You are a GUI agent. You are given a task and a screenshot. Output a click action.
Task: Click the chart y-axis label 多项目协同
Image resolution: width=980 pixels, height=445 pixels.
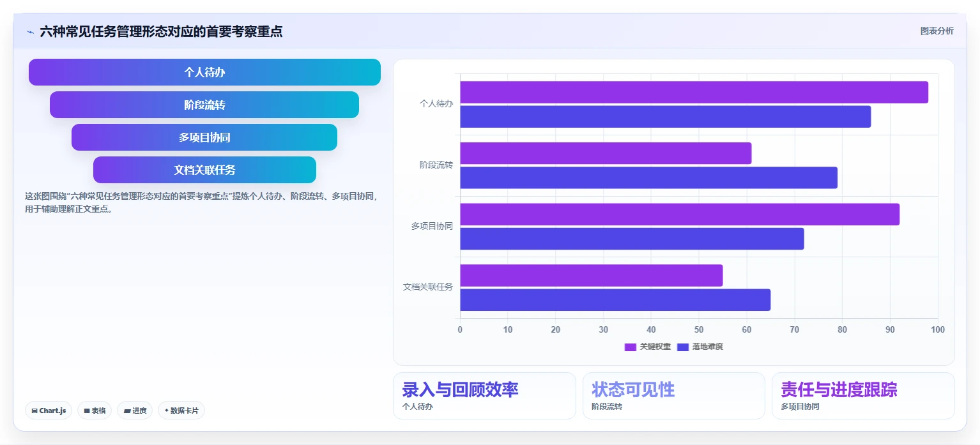433,226
